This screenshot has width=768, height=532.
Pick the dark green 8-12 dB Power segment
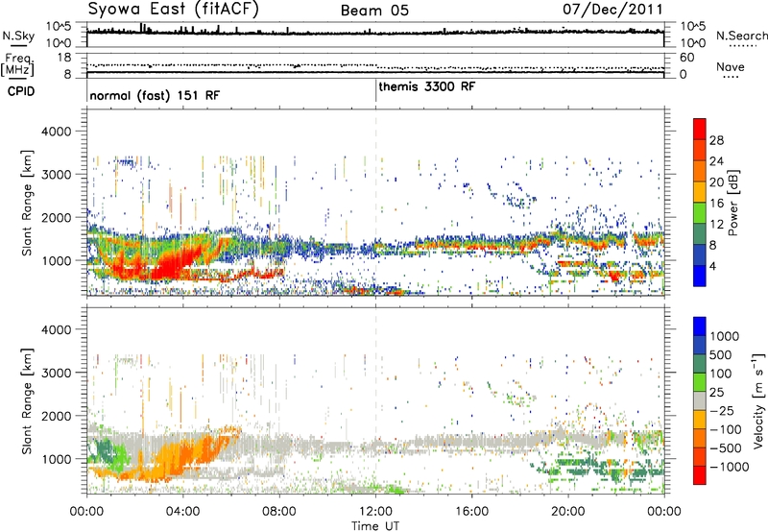tap(700, 234)
